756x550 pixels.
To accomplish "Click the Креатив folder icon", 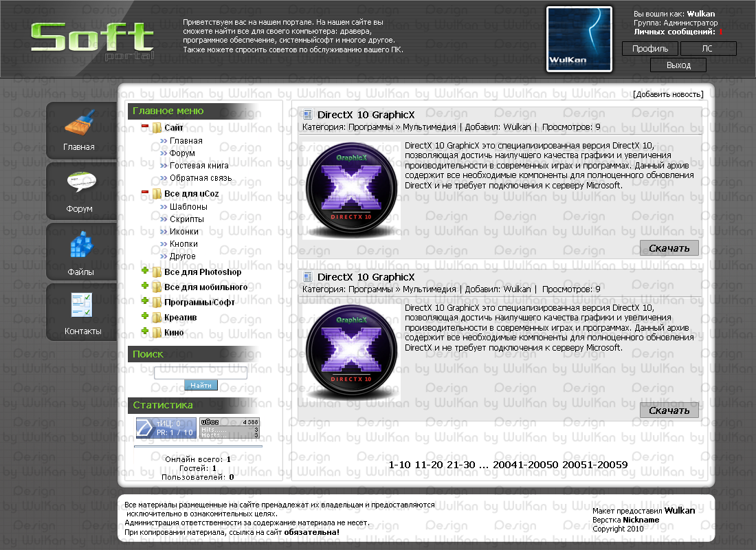I will (157, 318).
